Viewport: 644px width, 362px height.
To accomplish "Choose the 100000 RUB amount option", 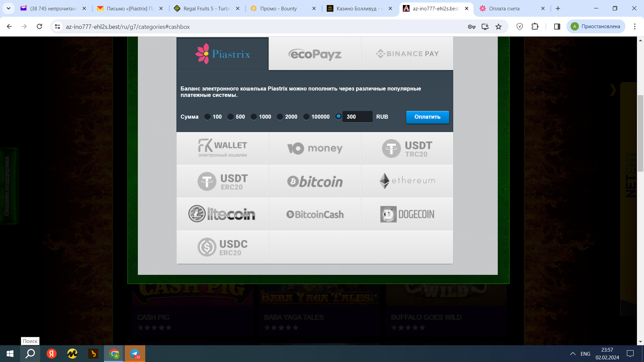I will 306,117.
